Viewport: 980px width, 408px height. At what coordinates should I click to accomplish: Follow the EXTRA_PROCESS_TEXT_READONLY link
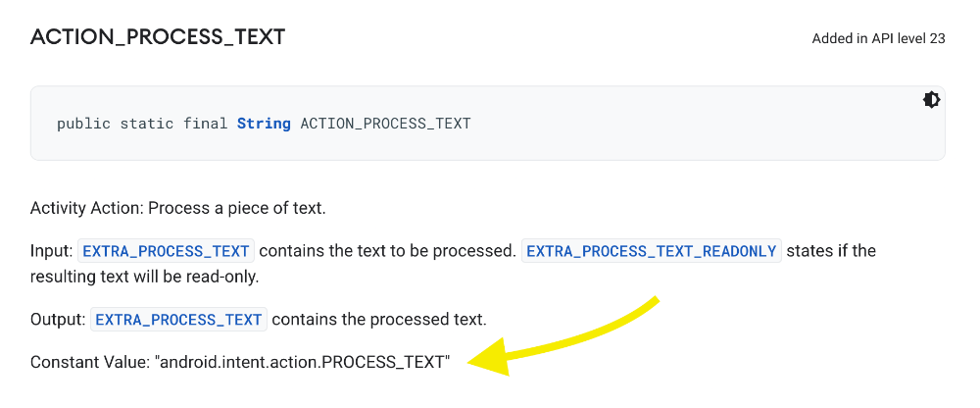[x=652, y=251]
